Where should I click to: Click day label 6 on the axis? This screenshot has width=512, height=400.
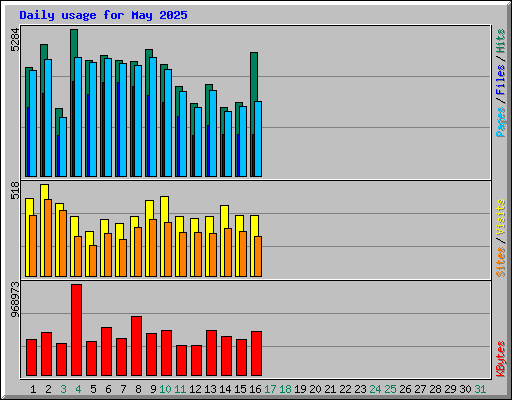[x=108, y=389]
